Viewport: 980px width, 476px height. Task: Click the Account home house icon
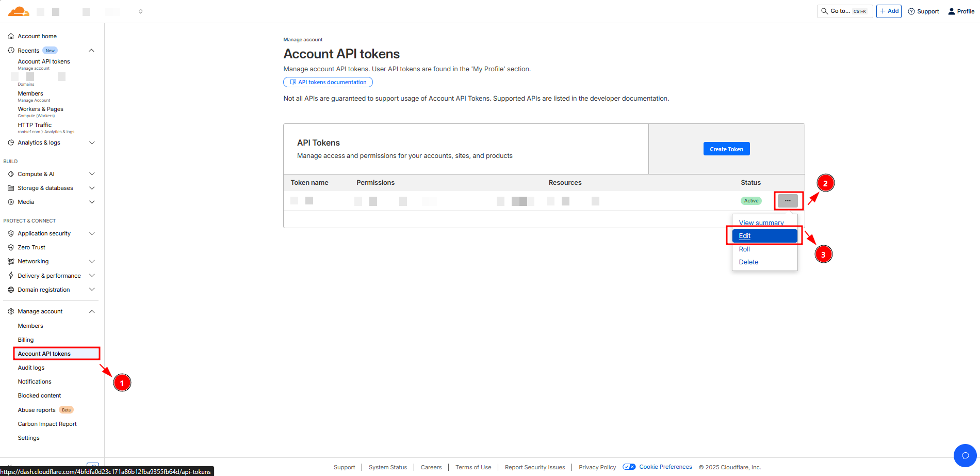pyautogui.click(x=11, y=36)
